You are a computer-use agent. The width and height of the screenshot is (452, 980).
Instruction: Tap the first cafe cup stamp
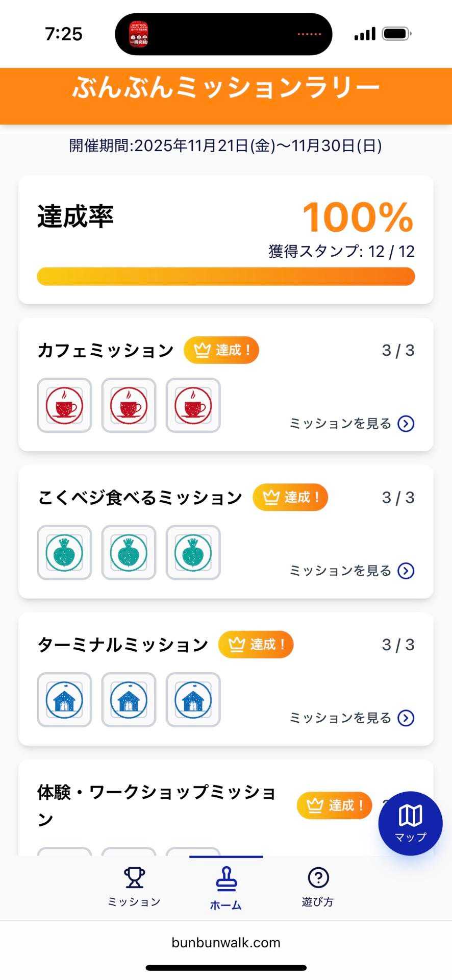tap(64, 405)
